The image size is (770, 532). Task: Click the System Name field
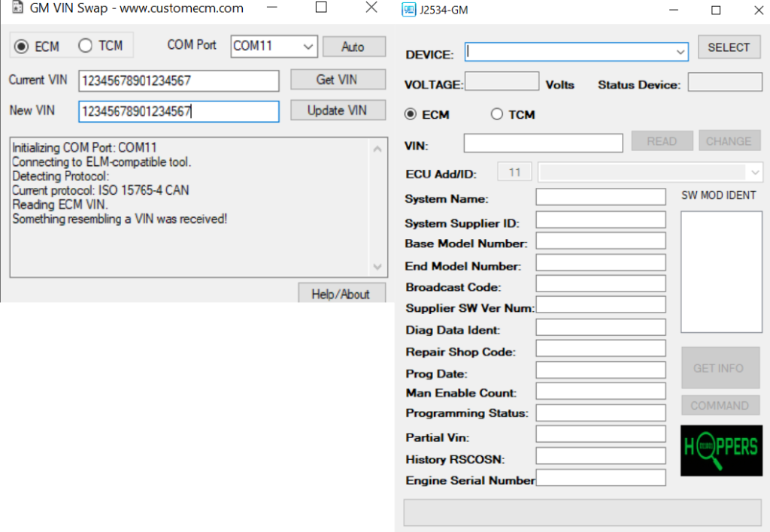coord(601,197)
